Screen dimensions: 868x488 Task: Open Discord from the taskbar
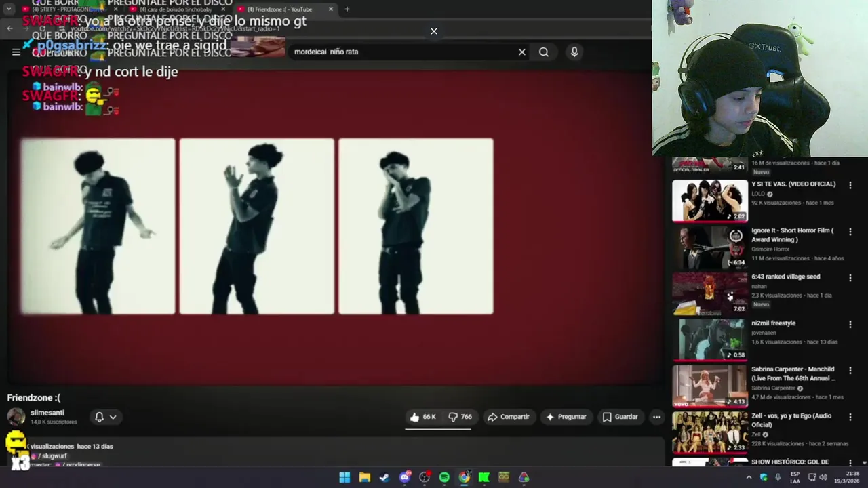(x=405, y=477)
